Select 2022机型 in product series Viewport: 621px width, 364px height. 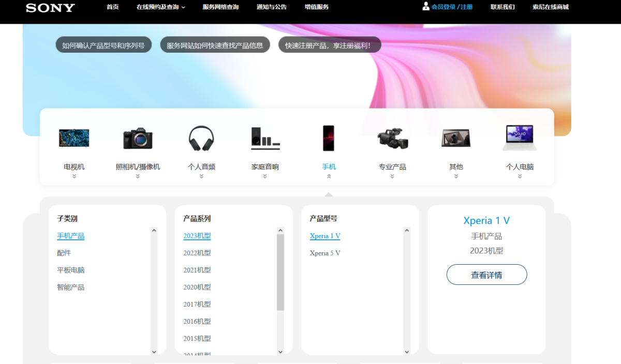tap(197, 253)
